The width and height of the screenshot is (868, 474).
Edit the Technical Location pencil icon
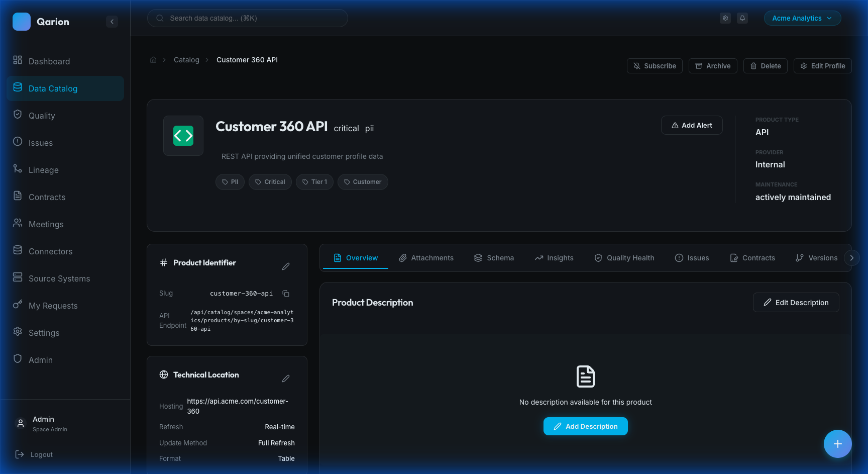pyautogui.click(x=286, y=378)
